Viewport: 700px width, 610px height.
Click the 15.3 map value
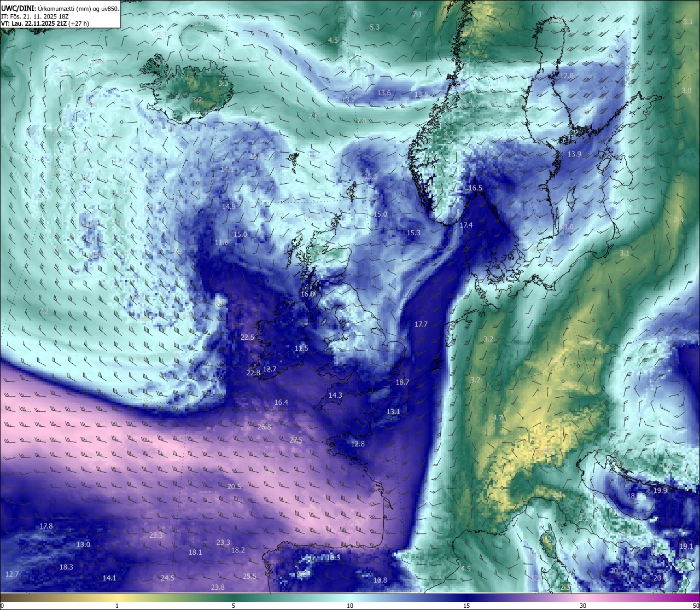pos(413,233)
